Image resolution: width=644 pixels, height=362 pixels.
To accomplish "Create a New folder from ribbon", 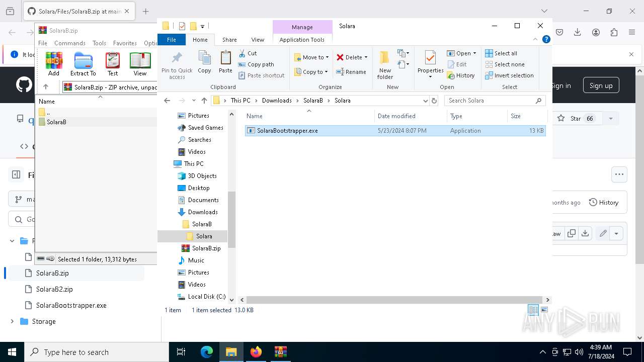I will 385,65.
